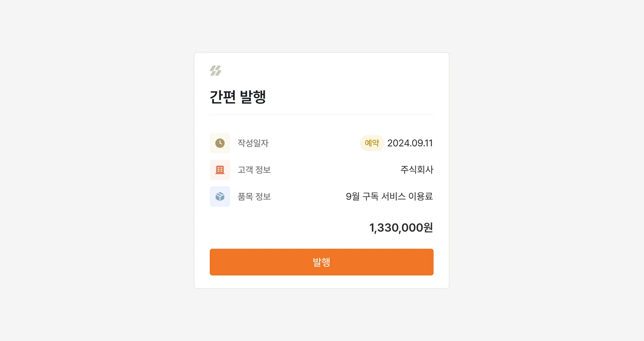Select the building icon for 고객 정보

[x=220, y=170]
